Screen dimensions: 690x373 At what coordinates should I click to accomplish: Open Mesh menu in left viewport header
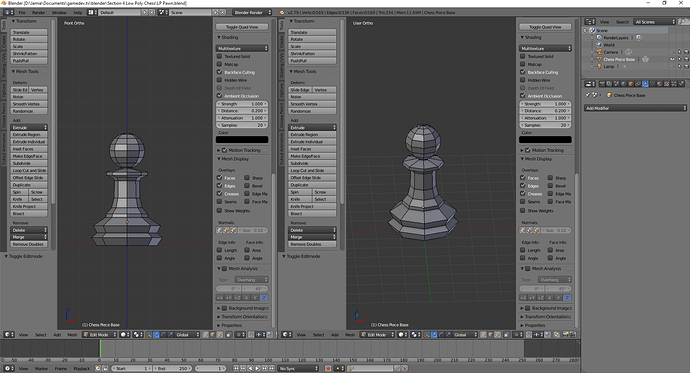click(72, 335)
